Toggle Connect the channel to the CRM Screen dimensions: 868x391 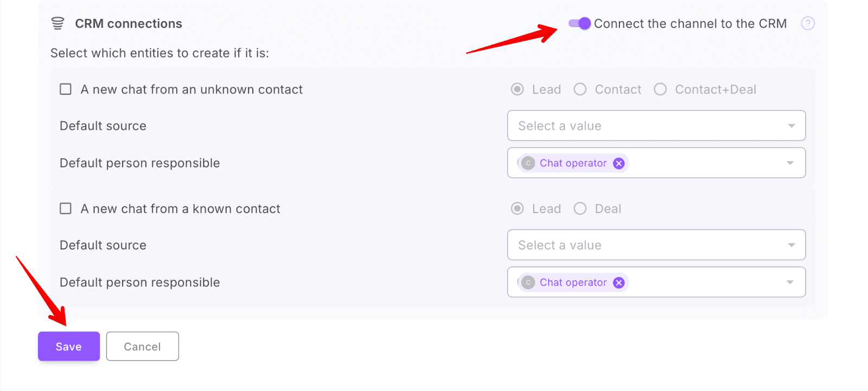pos(579,23)
